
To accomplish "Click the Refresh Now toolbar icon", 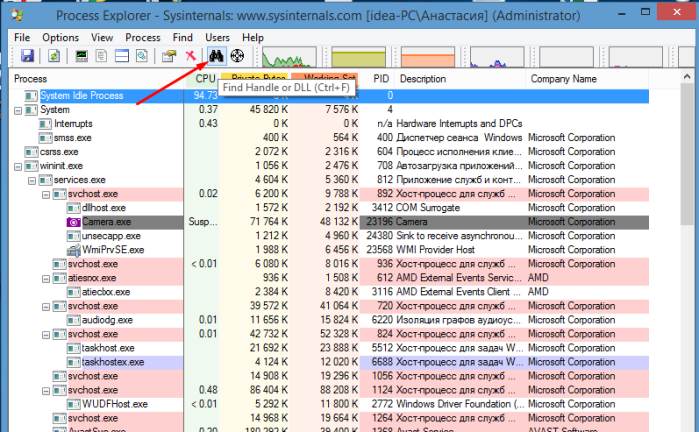I will (54, 56).
